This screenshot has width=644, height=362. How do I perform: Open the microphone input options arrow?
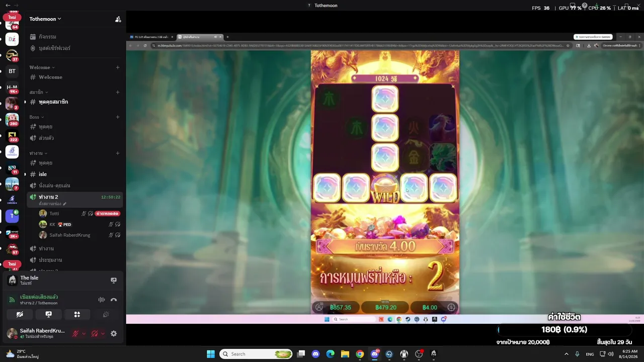click(x=84, y=333)
